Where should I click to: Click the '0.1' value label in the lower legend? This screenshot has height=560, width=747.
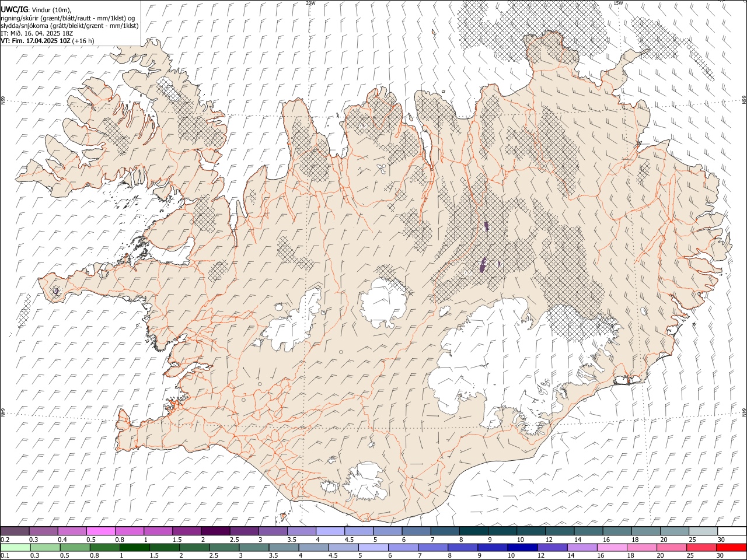(5, 555)
